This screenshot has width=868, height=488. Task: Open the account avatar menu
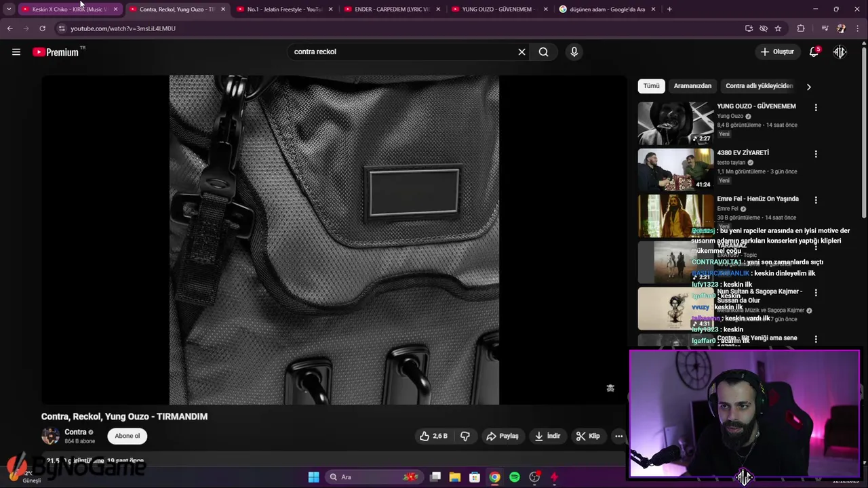click(x=840, y=52)
